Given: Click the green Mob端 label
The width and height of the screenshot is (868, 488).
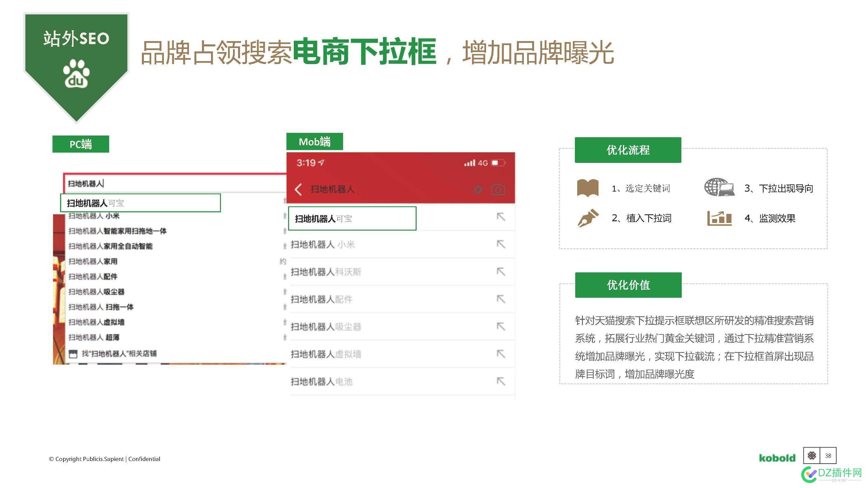Looking at the screenshot, I should tap(314, 142).
